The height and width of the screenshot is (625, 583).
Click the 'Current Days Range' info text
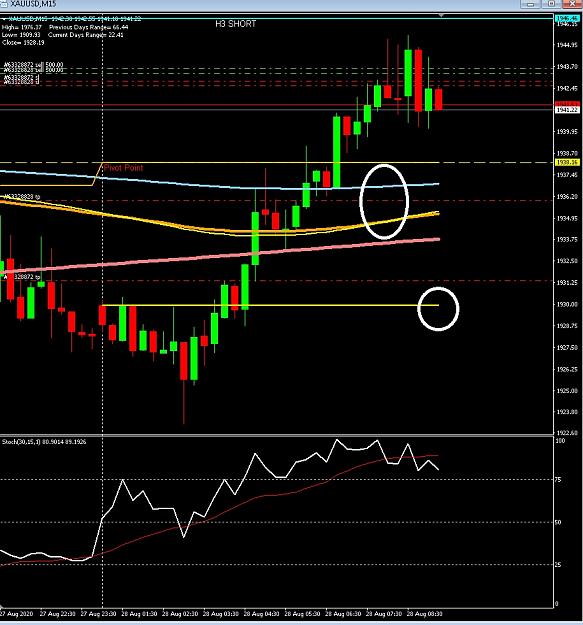[x=85, y=35]
